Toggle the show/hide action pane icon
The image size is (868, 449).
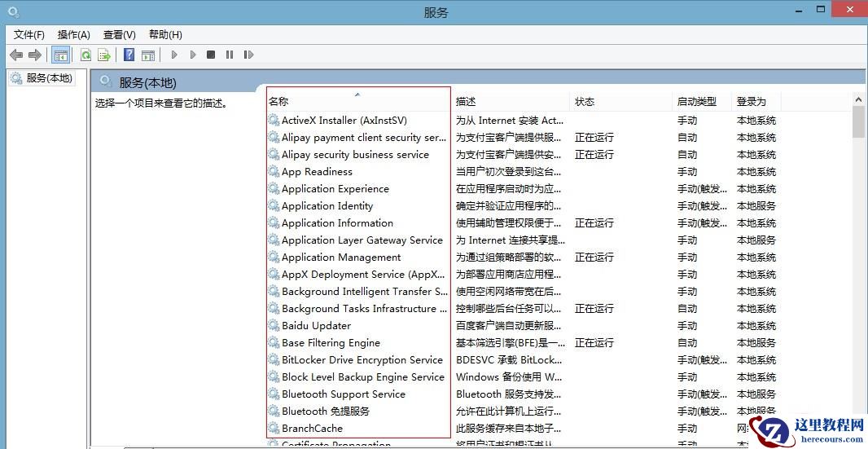click(148, 55)
